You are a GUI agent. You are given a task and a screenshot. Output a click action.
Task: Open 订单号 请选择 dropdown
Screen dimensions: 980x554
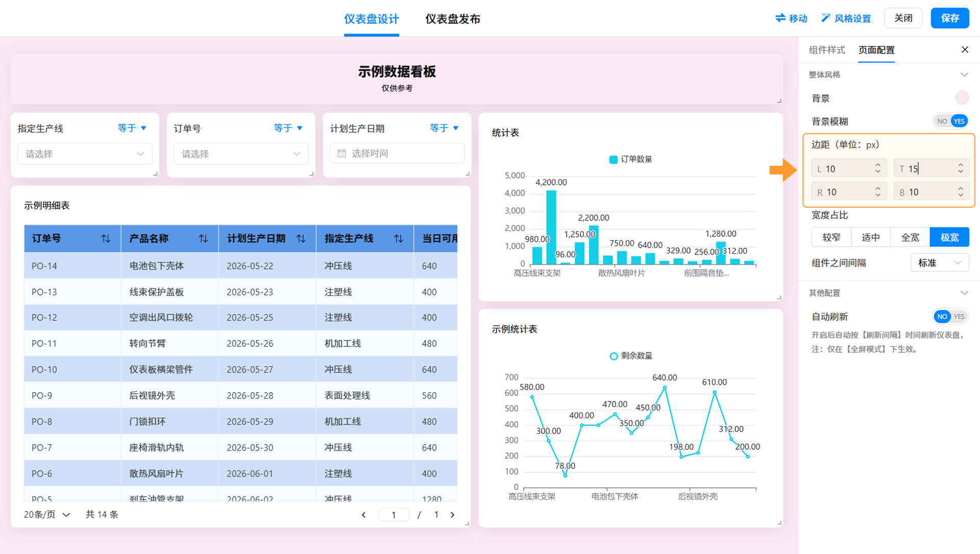point(241,154)
